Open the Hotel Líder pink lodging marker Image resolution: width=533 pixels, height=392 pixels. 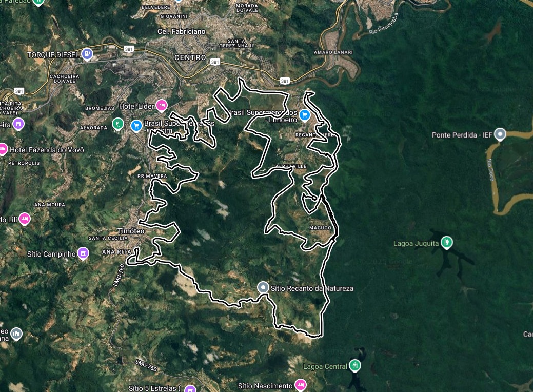coord(162,106)
